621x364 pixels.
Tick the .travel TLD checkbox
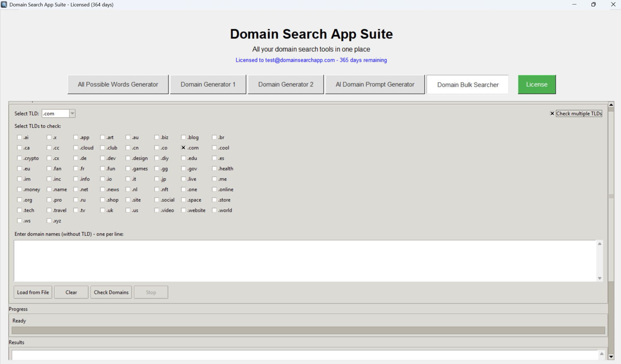[49, 210]
